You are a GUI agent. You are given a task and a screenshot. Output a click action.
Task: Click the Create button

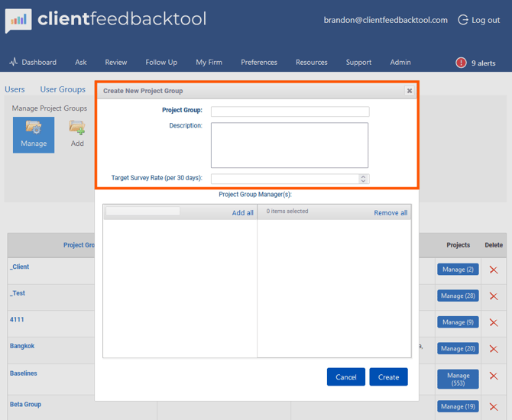click(388, 377)
